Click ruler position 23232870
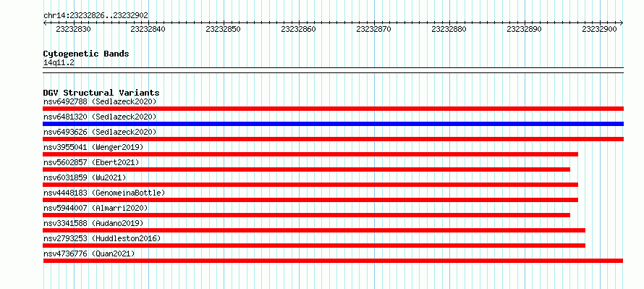The height and width of the screenshot is (289, 644). [x=374, y=29]
